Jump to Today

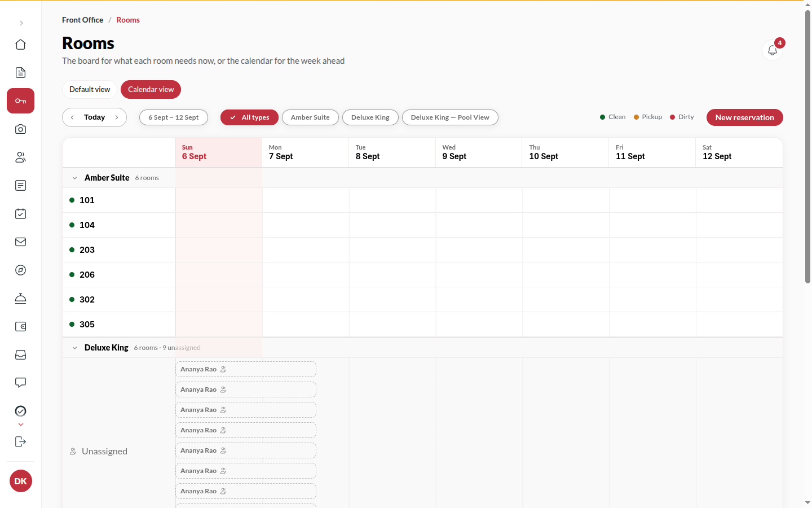94,117
